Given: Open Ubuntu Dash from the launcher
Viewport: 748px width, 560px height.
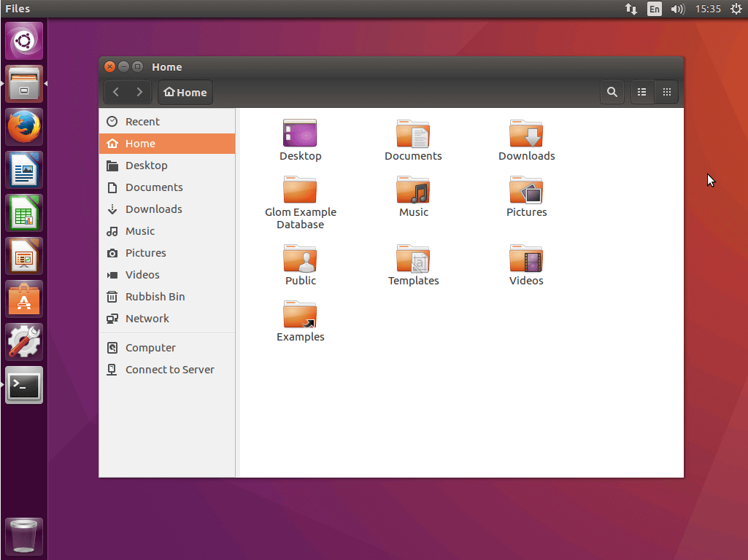Looking at the screenshot, I should coord(24,41).
